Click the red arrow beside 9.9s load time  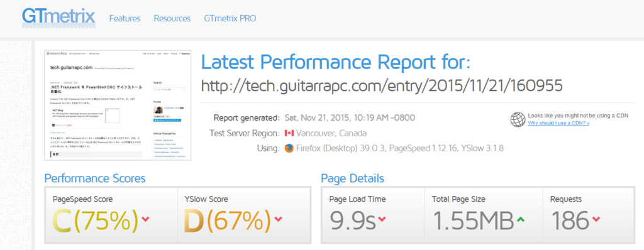[x=382, y=219]
